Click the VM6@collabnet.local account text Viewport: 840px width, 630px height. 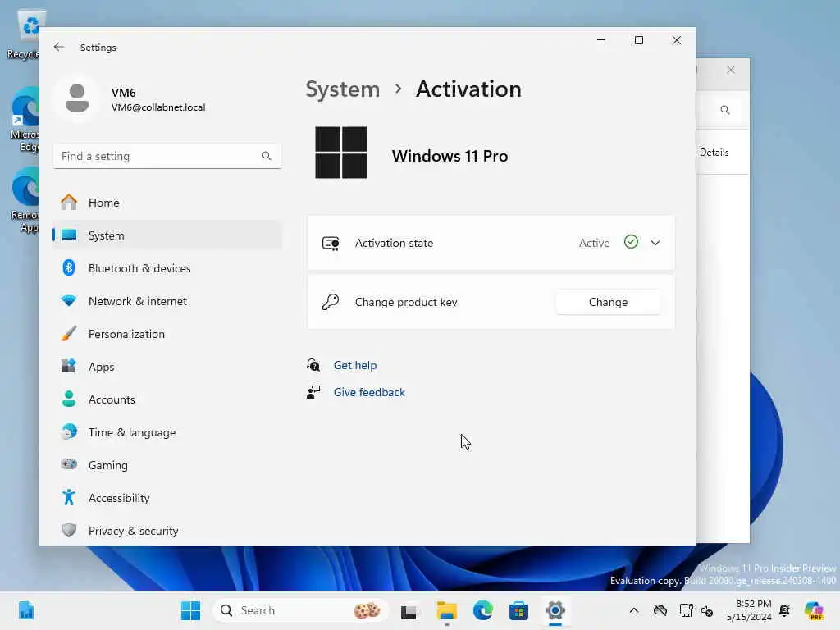(x=158, y=107)
